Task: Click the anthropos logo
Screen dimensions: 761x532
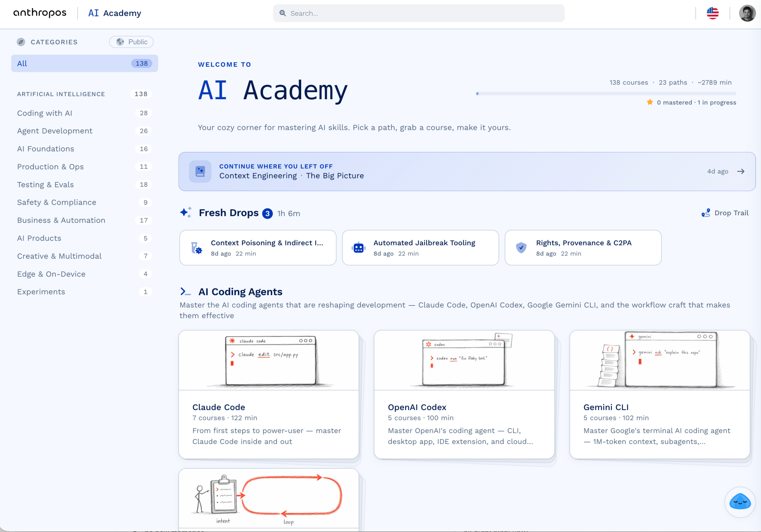Action: click(x=40, y=13)
